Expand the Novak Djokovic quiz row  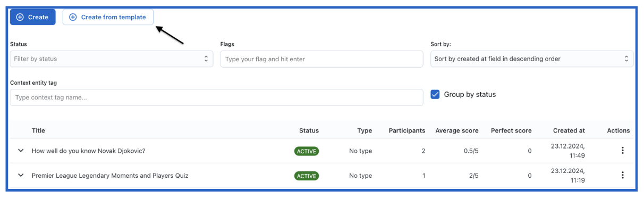(21, 151)
